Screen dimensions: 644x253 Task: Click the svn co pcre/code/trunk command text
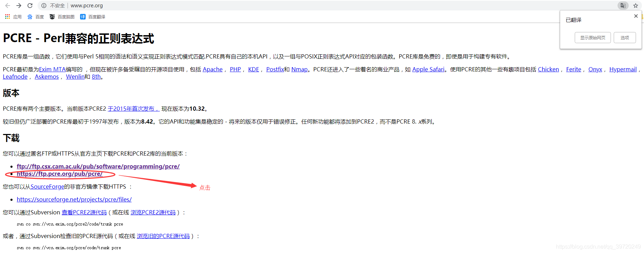[69, 248]
